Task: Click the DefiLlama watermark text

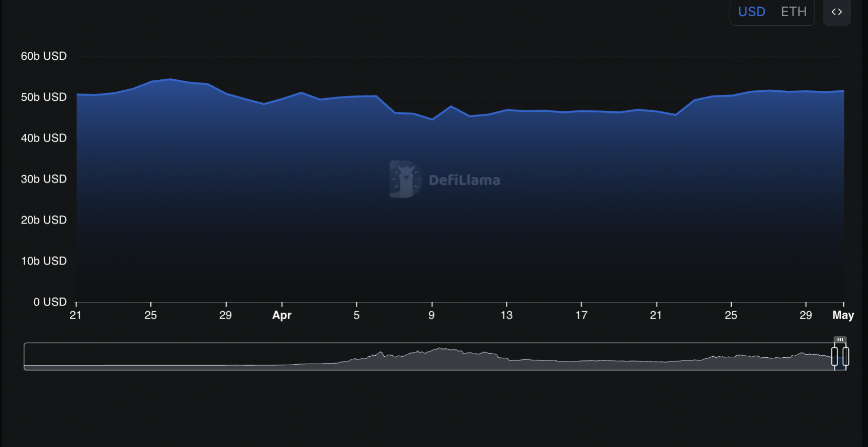Action: coord(464,180)
